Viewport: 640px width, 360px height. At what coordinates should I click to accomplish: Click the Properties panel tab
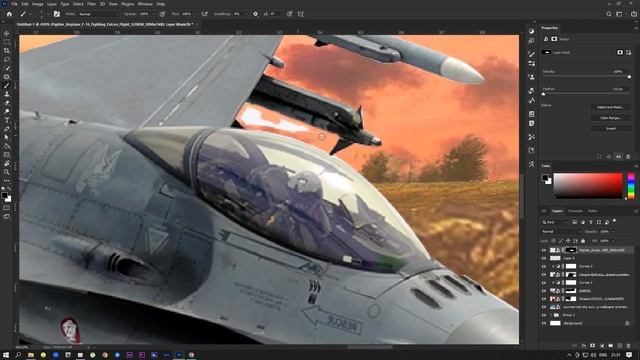pyautogui.click(x=550, y=28)
